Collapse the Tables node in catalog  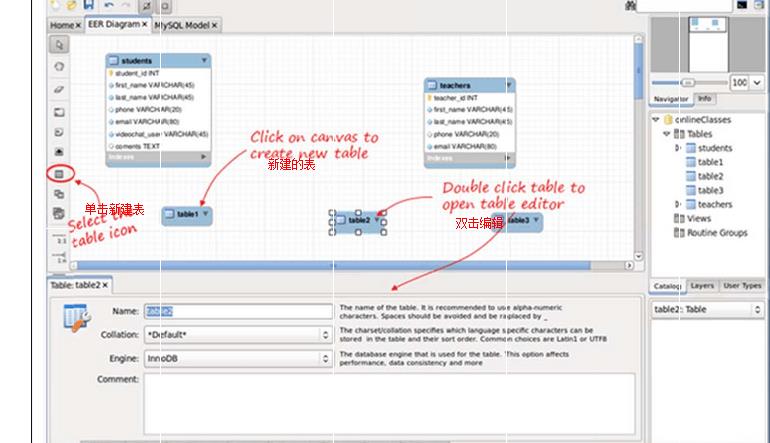pos(667,134)
